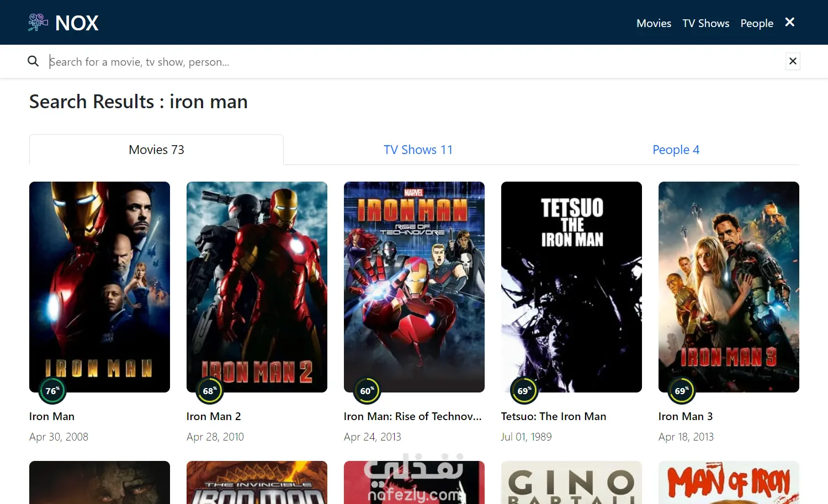Image resolution: width=828 pixels, height=504 pixels.
Task: Click the 'Iron Man: Rise of Technov...' title
Action: (x=413, y=416)
